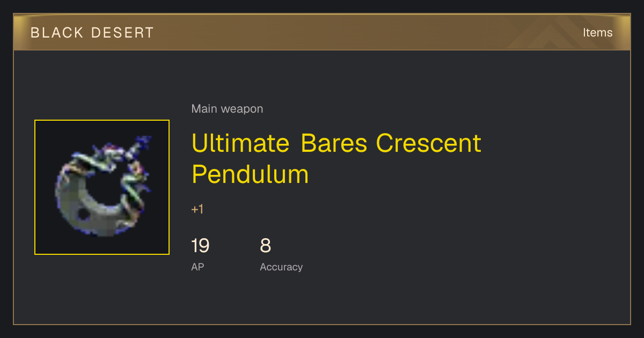Click the word Bares in item name
The height and width of the screenshot is (338, 644).
[x=334, y=143]
